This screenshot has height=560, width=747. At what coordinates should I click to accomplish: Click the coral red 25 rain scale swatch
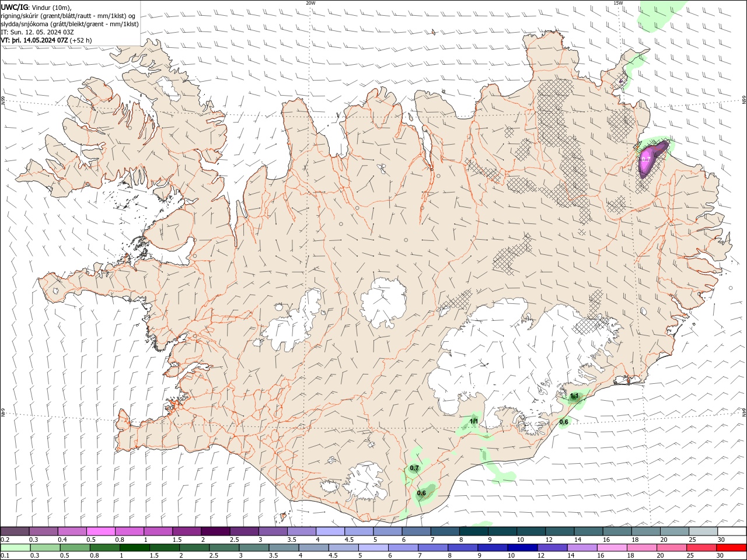tap(701, 548)
